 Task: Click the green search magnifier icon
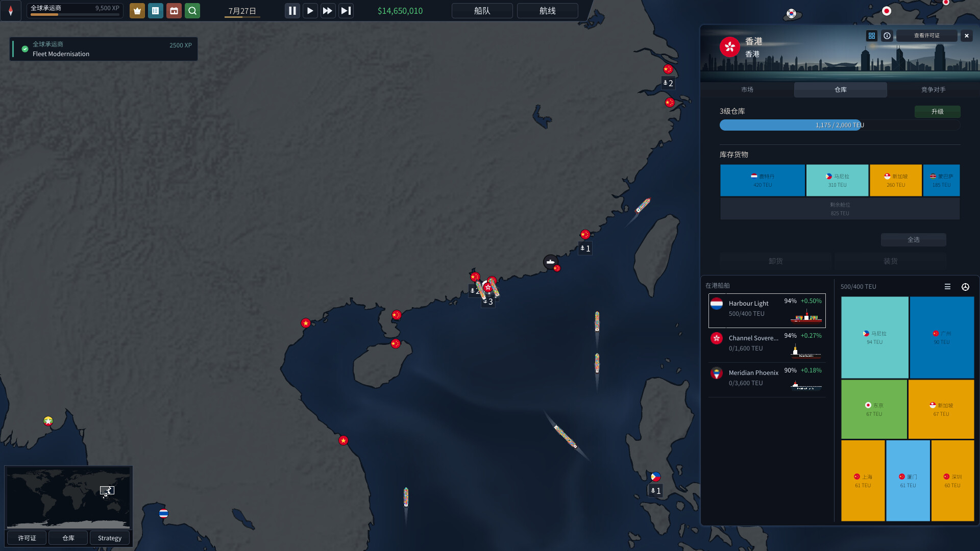(x=192, y=11)
